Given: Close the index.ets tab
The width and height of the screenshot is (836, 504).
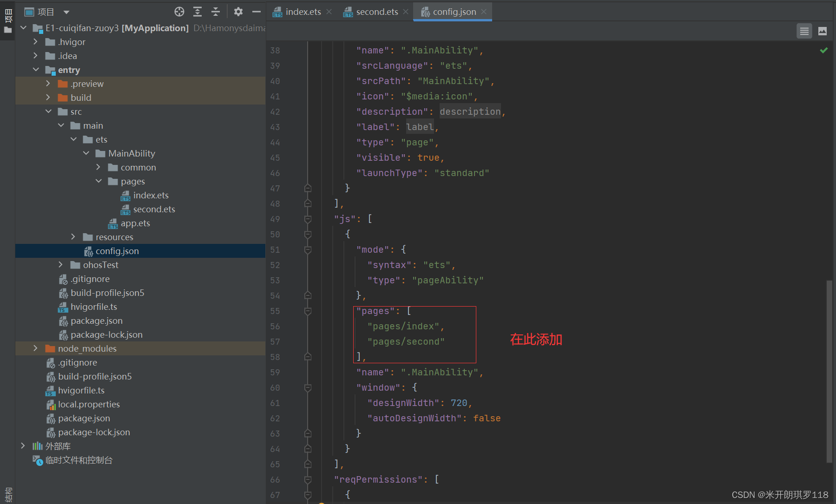Looking at the screenshot, I should click(x=329, y=12).
